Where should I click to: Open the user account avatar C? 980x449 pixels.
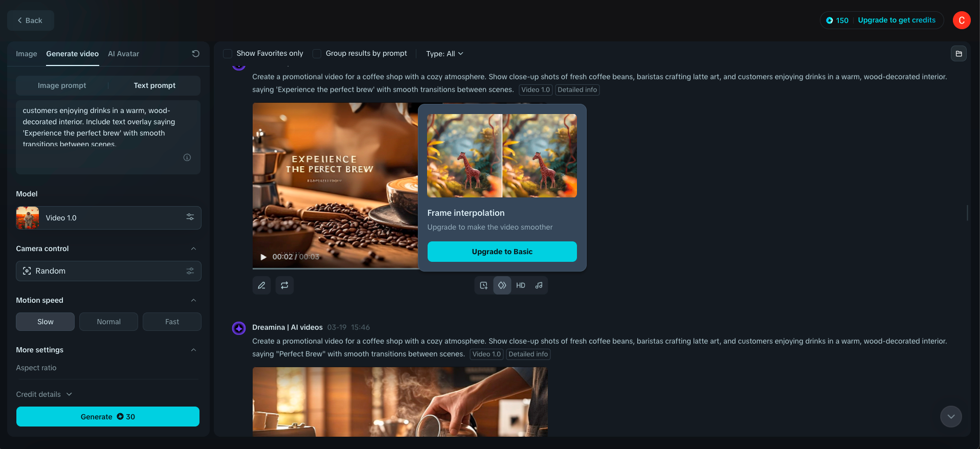[962, 20]
